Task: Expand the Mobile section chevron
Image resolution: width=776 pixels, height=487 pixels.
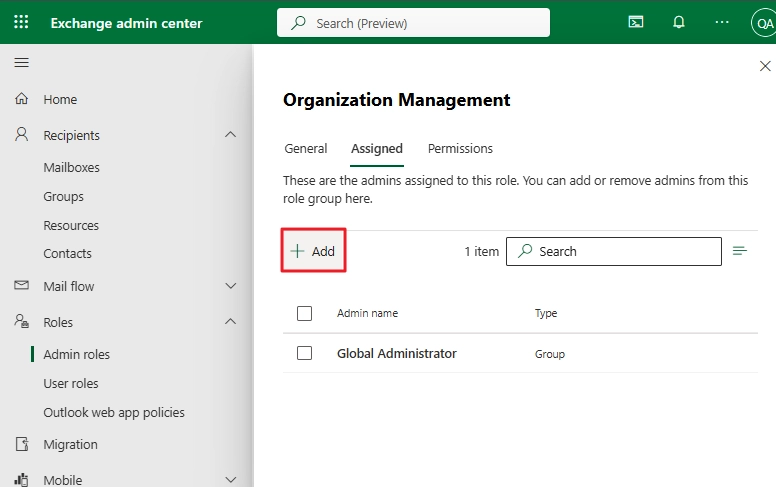Action: coord(231,480)
